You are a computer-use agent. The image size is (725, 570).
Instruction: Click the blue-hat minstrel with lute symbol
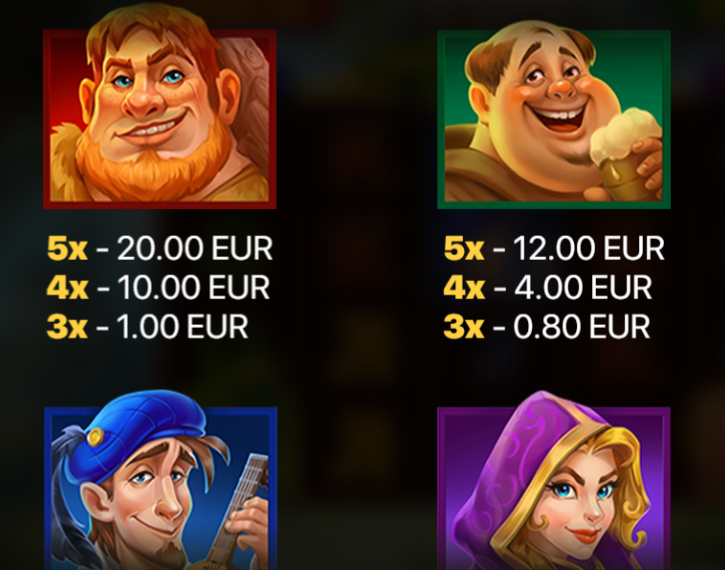[x=160, y=481]
